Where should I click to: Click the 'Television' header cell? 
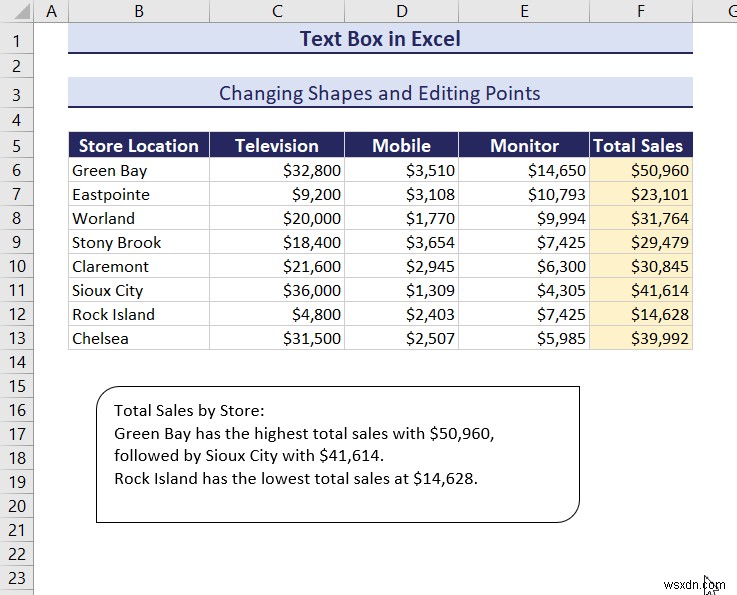tap(277, 145)
